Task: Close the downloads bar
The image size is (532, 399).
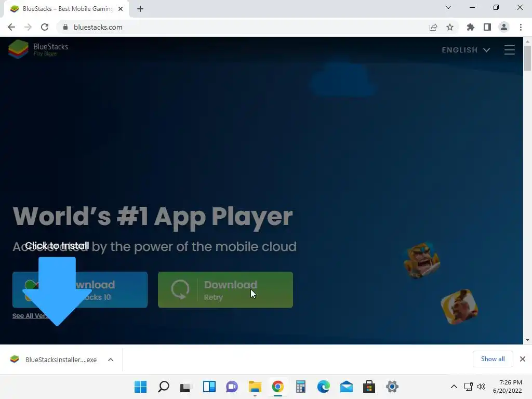Action: click(523, 359)
